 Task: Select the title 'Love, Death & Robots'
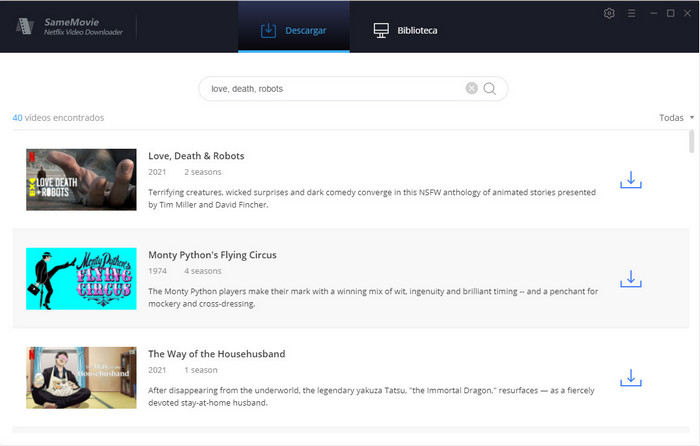pyautogui.click(x=196, y=156)
